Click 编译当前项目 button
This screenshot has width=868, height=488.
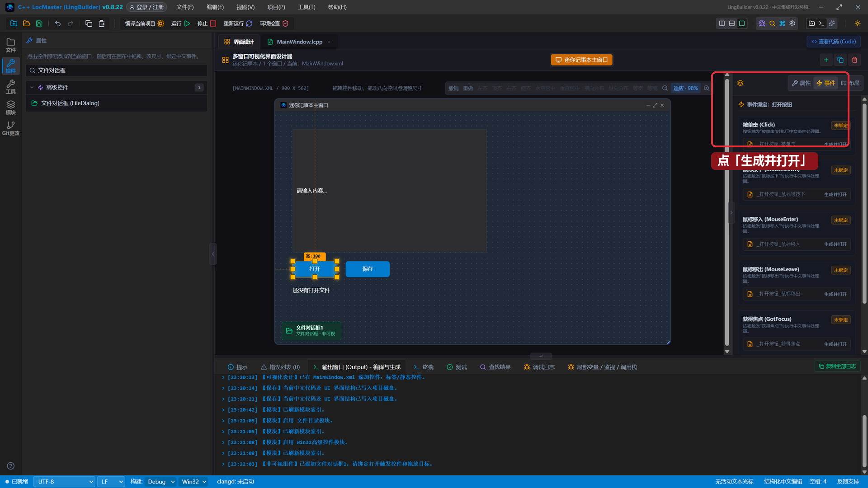(x=144, y=23)
